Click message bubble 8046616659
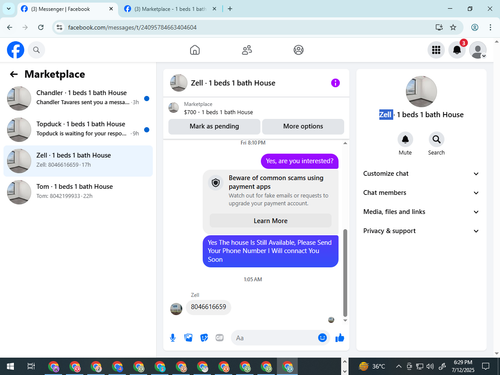Viewport: 500px width, 375px height. pos(208,307)
